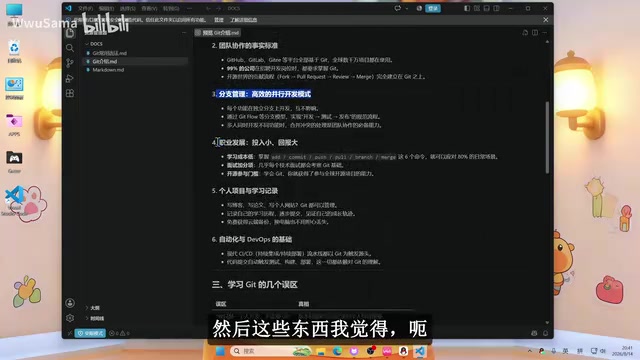Open the QQ penguin icon on taskbar
Viewport: 640px width, 360px height.
pyautogui.click(x=403, y=351)
